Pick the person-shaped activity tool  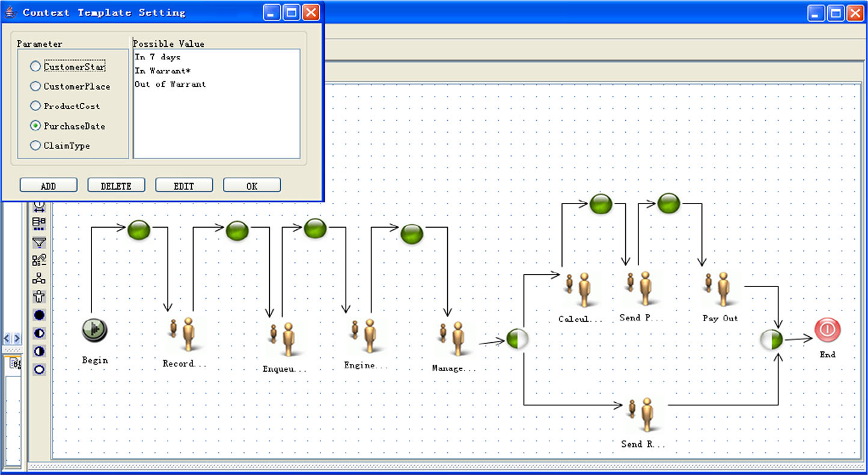coord(39,297)
